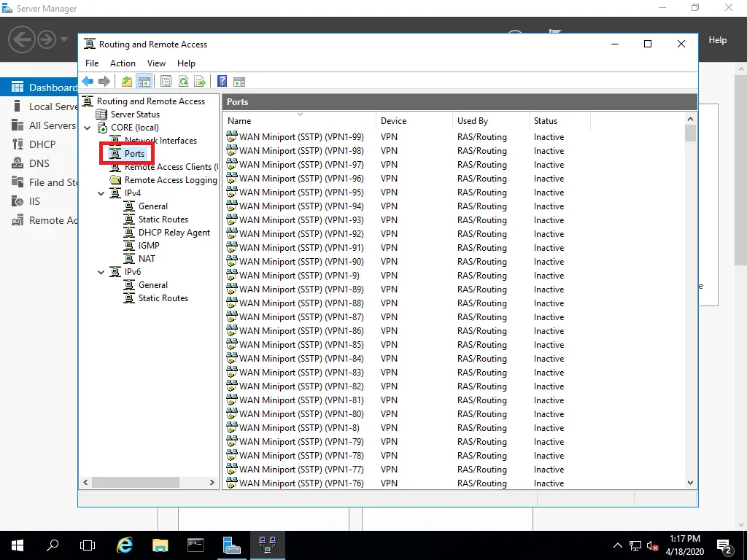Click the blue Help question mark icon
Viewport: 747px width, 560px height.
[x=222, y=82]
